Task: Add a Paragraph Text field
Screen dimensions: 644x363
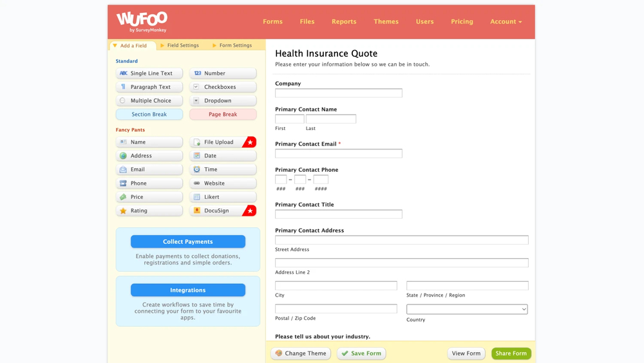Action: [x=149, y=87]
